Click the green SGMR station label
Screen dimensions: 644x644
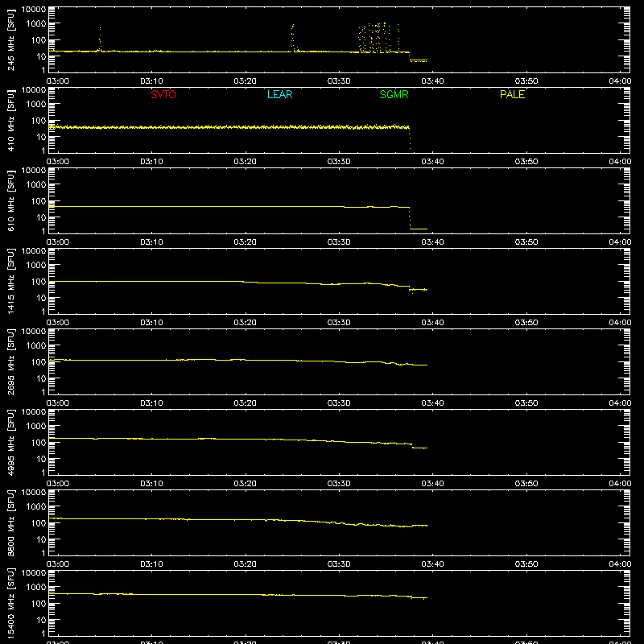click(394, 94)
